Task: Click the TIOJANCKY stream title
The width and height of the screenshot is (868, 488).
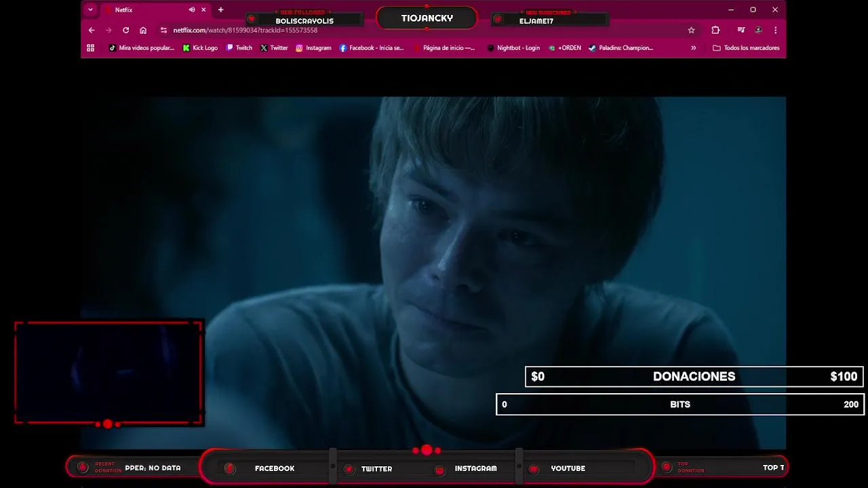Action: [427, 18]
